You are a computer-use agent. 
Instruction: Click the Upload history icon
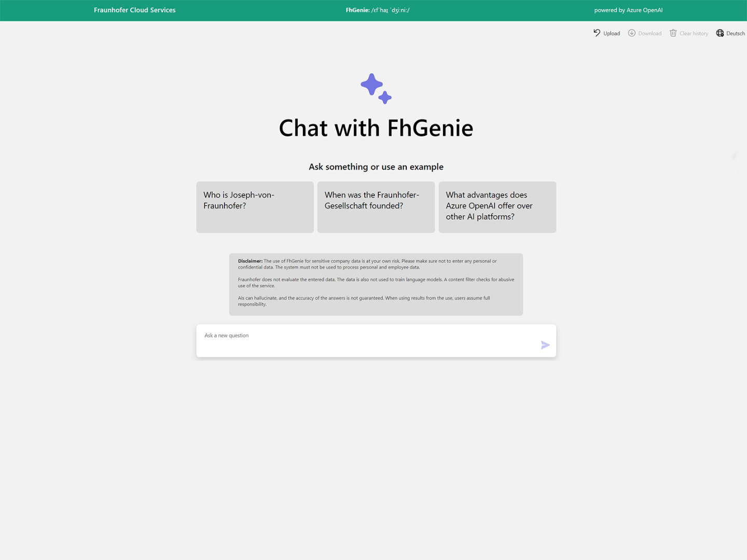click(597, 33)
